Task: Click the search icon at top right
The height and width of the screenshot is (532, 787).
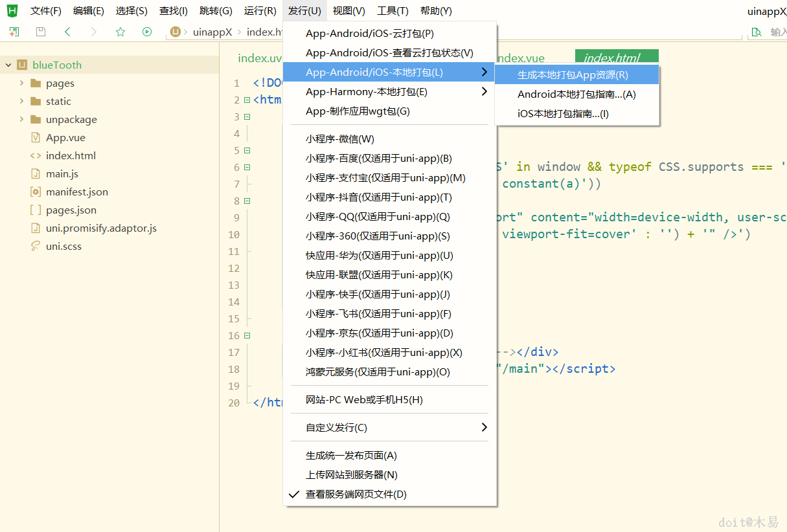Action: [756, 32]
